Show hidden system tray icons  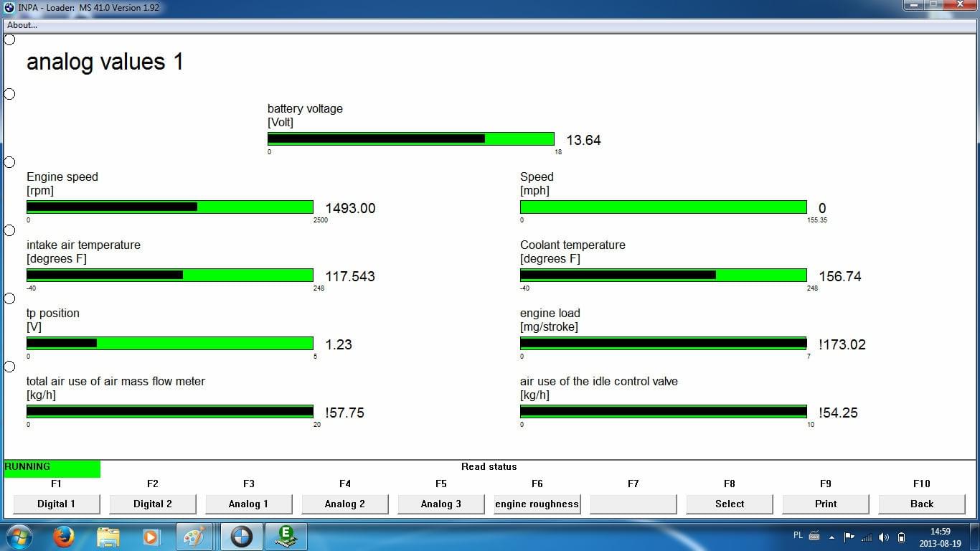(832, 537)
